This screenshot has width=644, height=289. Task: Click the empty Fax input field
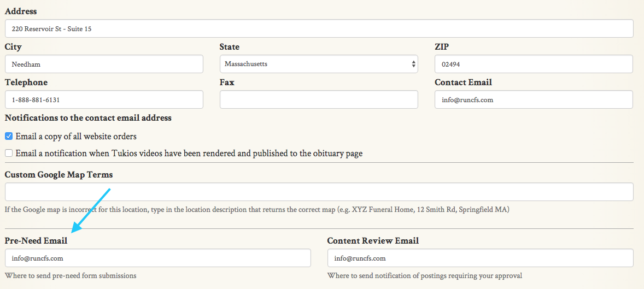[x=319, y=99]
